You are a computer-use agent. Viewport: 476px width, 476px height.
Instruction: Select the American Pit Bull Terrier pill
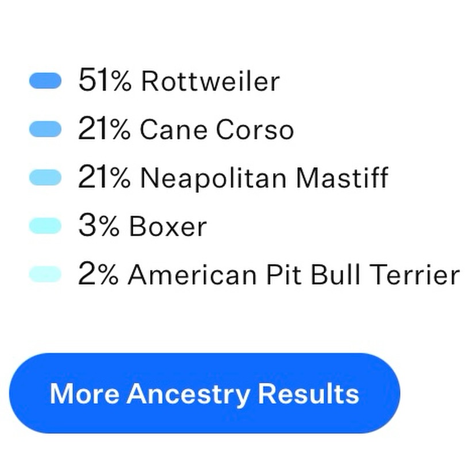pyautogui.click(x=45, y=274)
